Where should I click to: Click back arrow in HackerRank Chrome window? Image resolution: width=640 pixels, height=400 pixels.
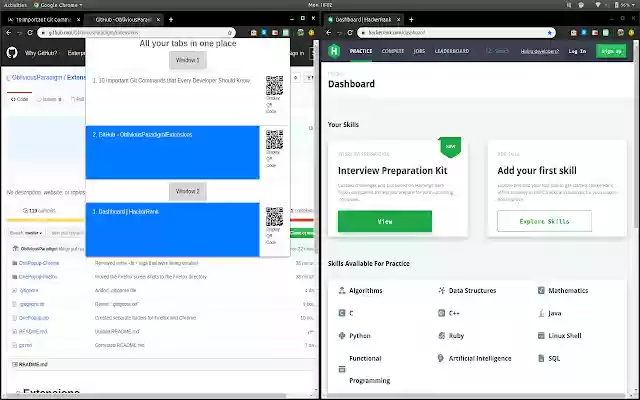click(x=329, y=32)
